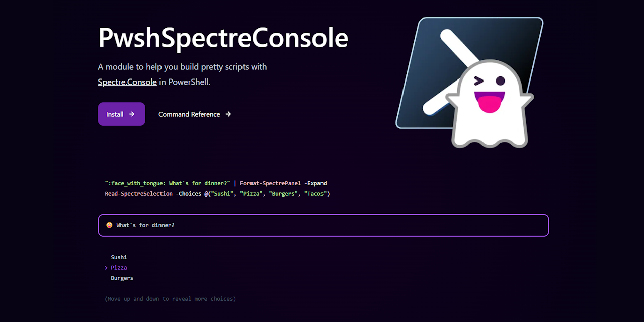644x322 pixels.
Task: Click the "Tacos" string in code sample
Action: click(315, 194)
